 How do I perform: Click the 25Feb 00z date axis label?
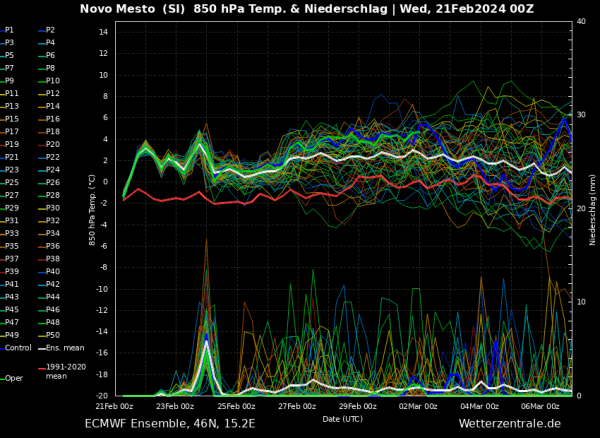click(x=236, y=406)
